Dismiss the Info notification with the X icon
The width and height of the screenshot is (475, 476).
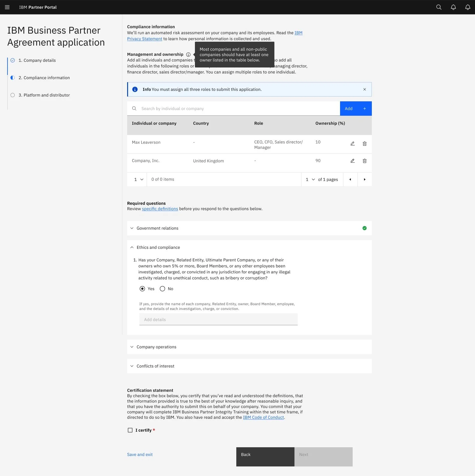(x=364, y=89)
